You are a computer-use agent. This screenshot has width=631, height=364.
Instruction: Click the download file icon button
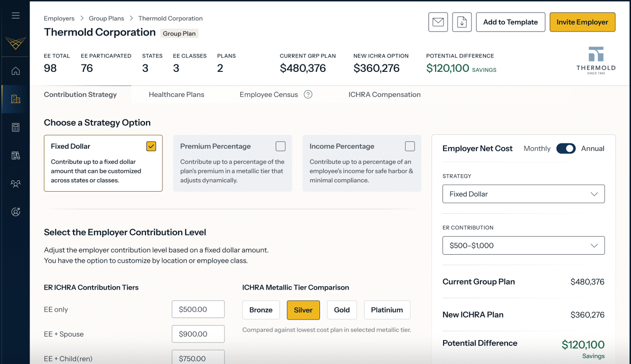click(462, 22)
